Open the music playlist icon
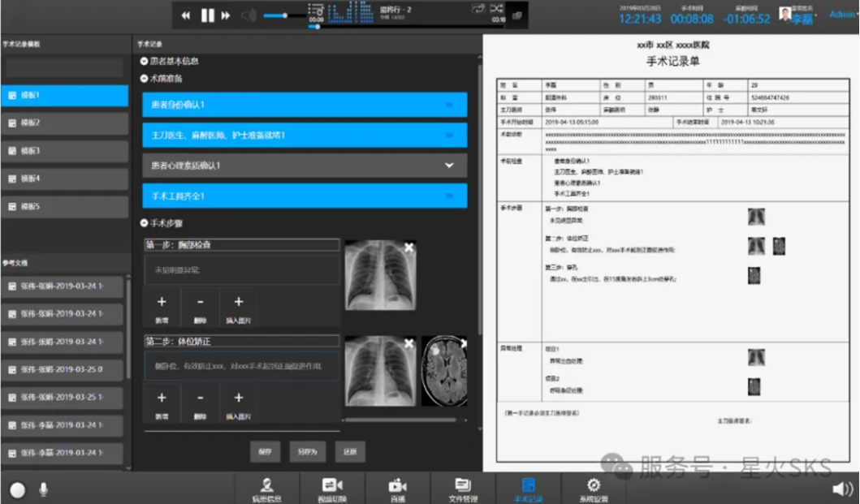This screenshot has height=504, width=860. point(316,10)
